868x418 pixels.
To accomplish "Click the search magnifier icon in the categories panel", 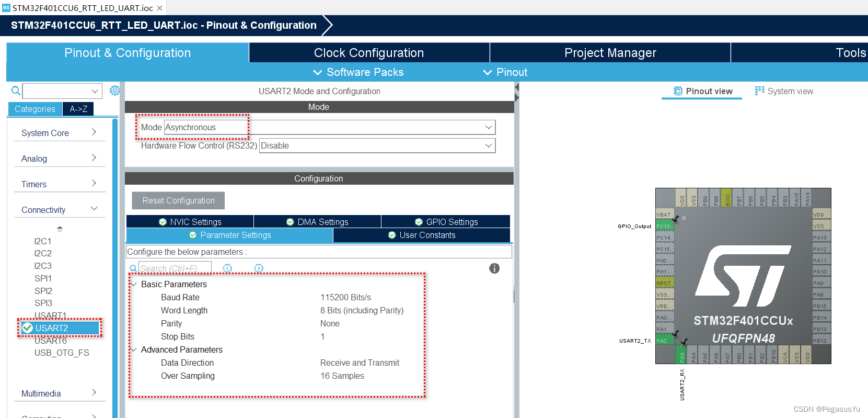I will (x=16, y=91).
